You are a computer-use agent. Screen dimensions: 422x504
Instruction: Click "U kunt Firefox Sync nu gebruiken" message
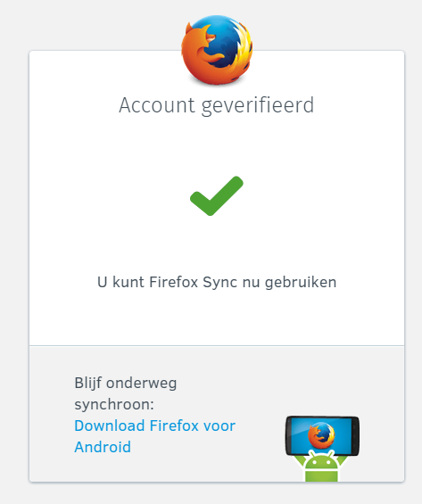coord(217,283)
